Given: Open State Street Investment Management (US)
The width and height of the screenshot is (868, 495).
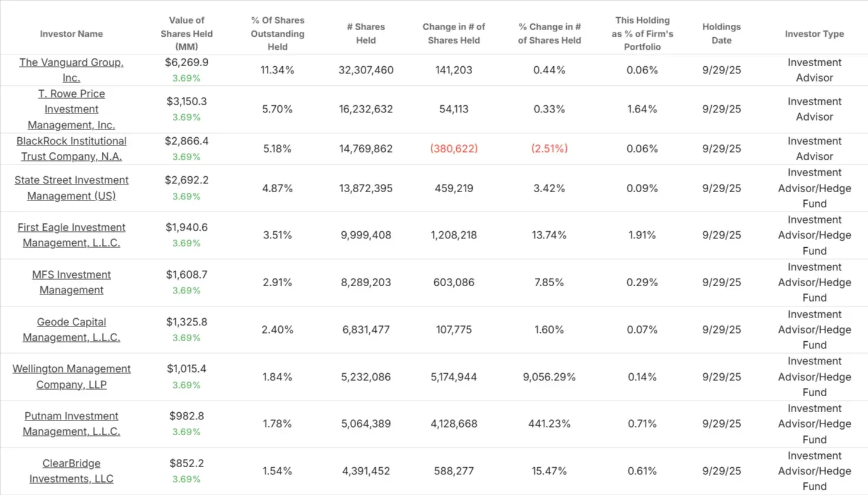Looking at the screenshot, I should 71,188.
